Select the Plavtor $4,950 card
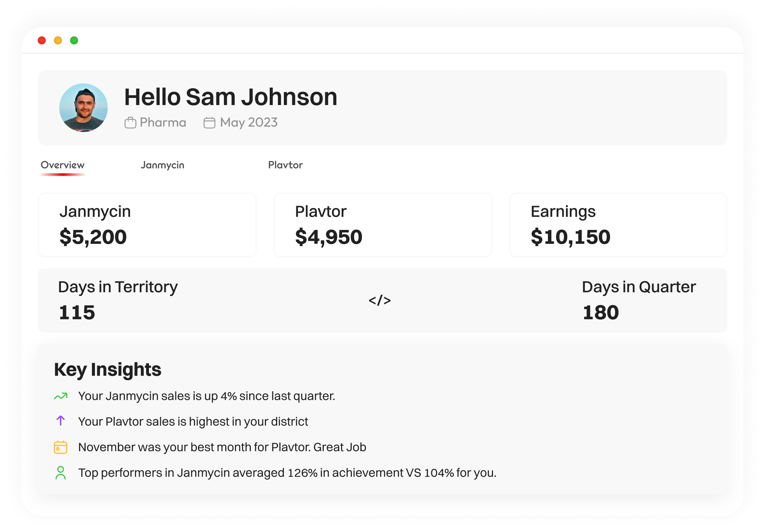 pos(382,225)
